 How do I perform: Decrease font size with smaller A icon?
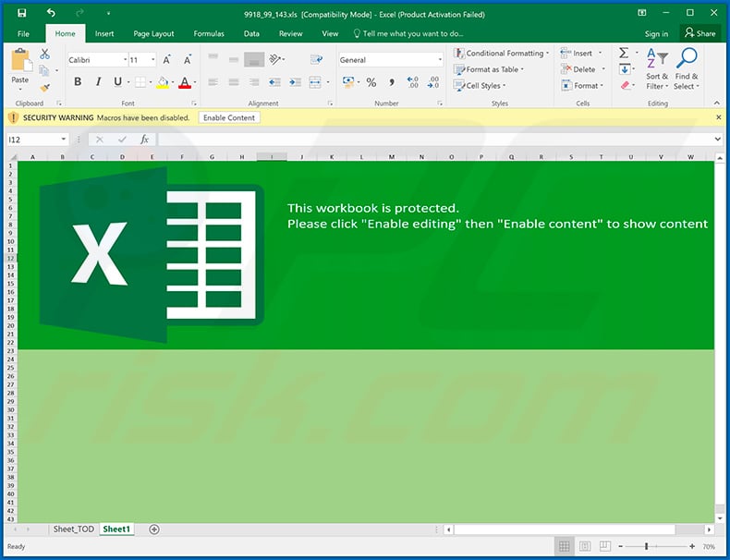tap(188, 59)
